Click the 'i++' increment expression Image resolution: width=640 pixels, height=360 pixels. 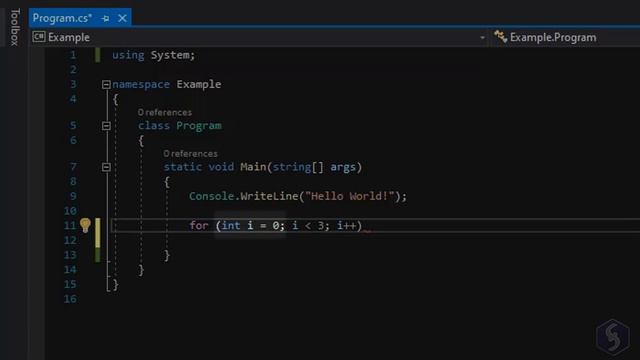pos(346,226)
